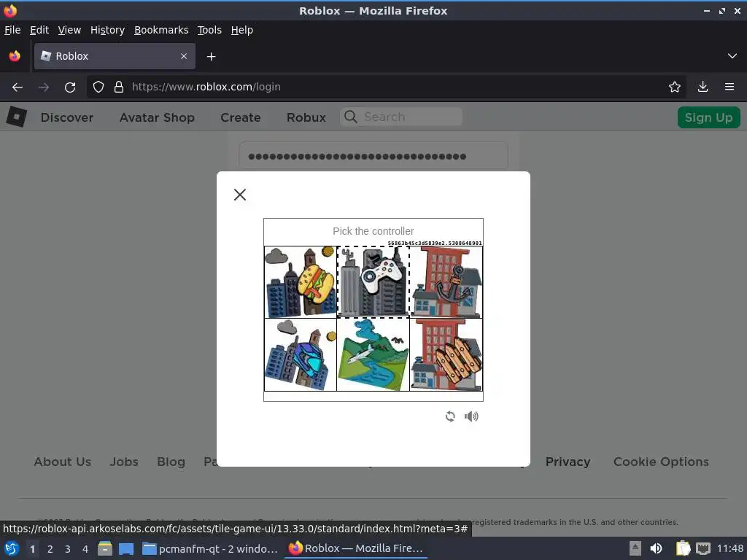Image resolution: width=747 pixels, height=560 pixels.
Task: Switch to virtual desktop 4
Action: (85, 548)
